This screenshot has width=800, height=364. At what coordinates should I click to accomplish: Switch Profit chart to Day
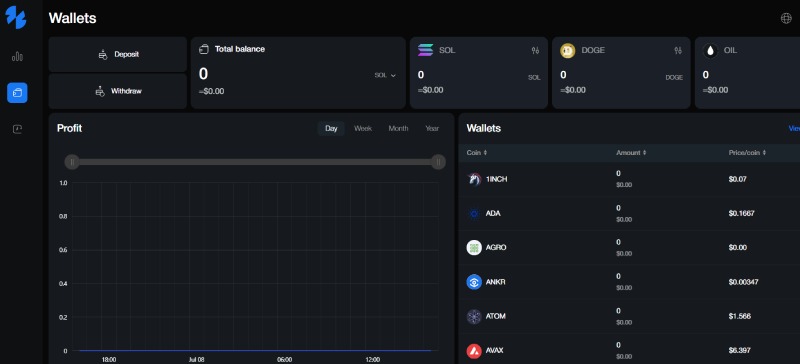pos(331,129)
